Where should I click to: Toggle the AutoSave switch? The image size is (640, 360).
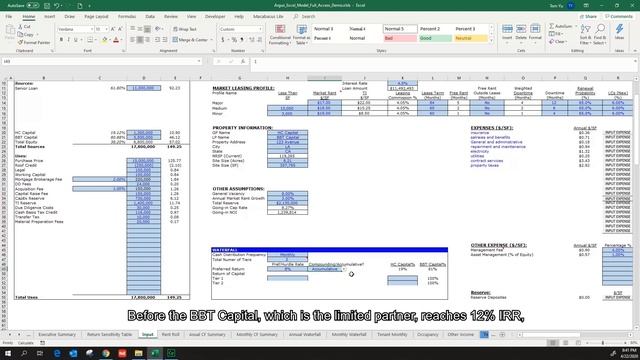point(33,6)
